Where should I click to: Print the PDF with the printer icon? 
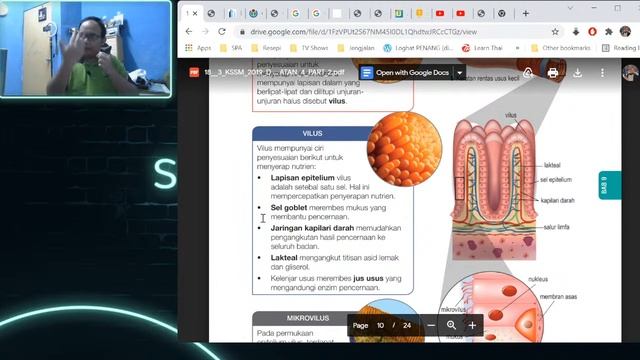(553, 73)
